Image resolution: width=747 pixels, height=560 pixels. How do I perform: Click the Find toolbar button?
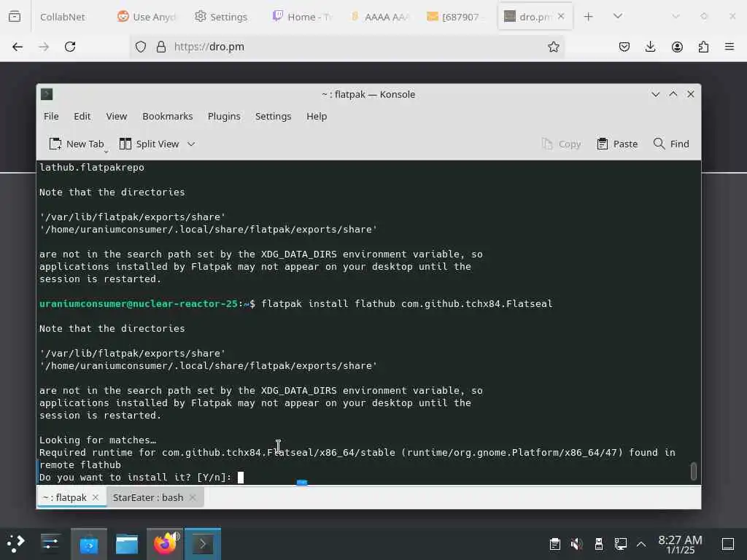[671, 144]
